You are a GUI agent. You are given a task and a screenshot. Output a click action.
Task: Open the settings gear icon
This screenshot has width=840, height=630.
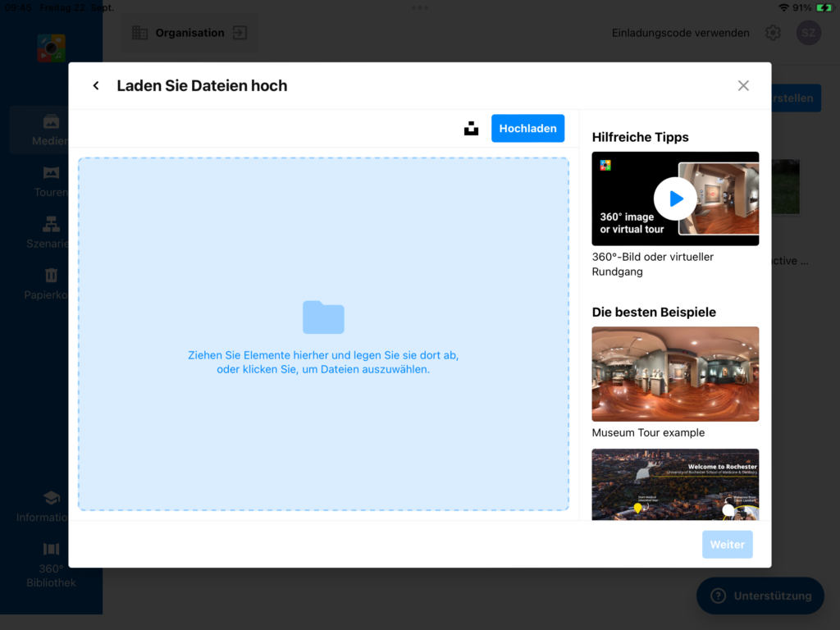[x=773, y=33]
